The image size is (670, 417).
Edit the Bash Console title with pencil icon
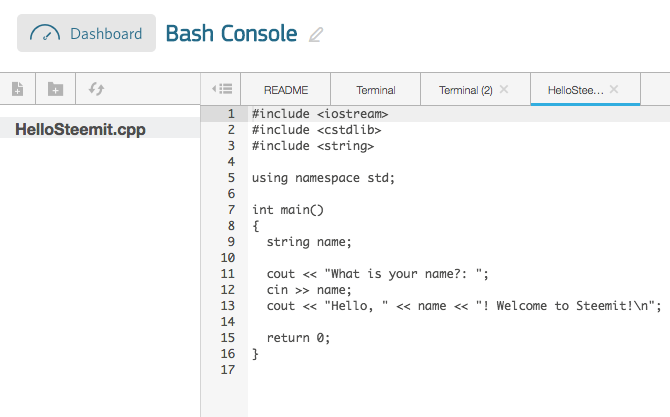tap(316, 35)
